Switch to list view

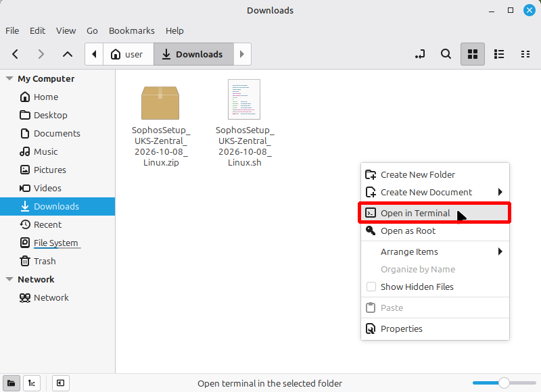pyautogui.click(x=499, y=54)
